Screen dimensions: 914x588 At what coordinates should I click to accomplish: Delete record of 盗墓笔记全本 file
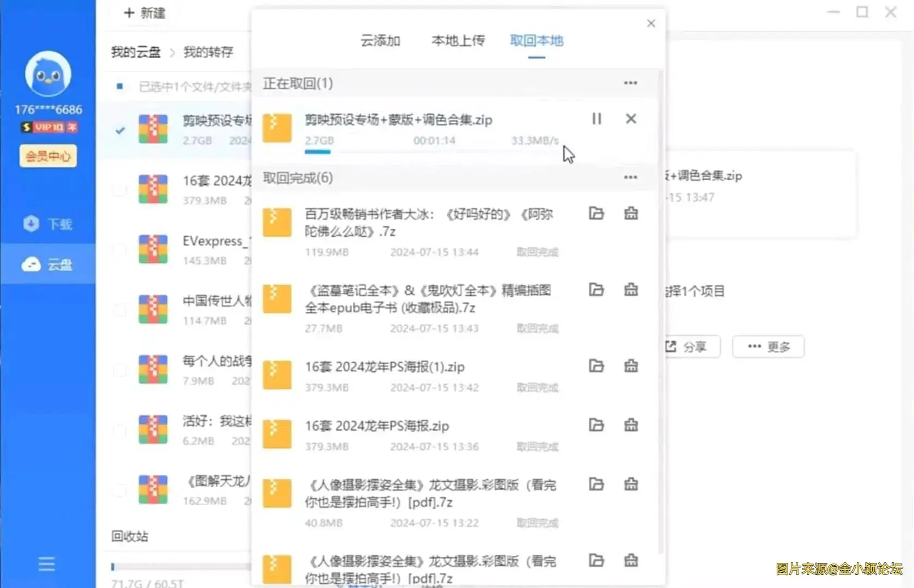(x=631, y=290)
